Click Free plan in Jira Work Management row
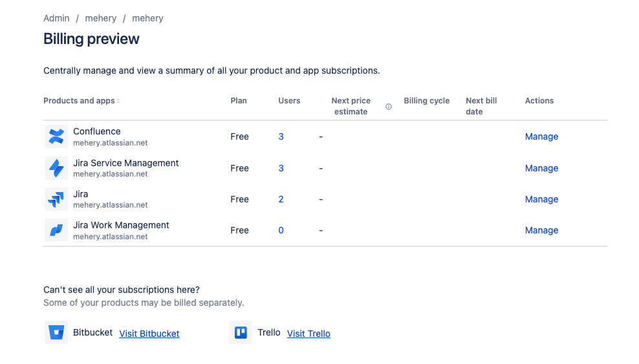 point(239,230)
